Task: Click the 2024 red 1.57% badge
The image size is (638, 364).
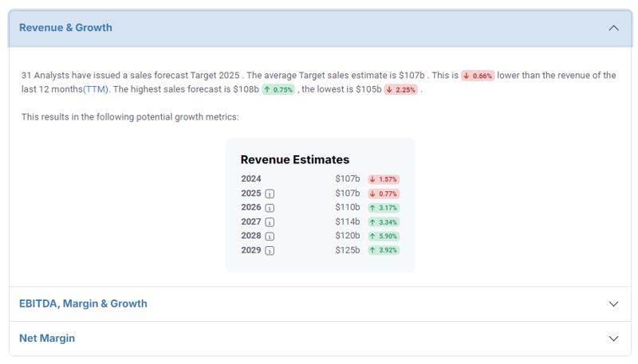Action: [384, 179]
